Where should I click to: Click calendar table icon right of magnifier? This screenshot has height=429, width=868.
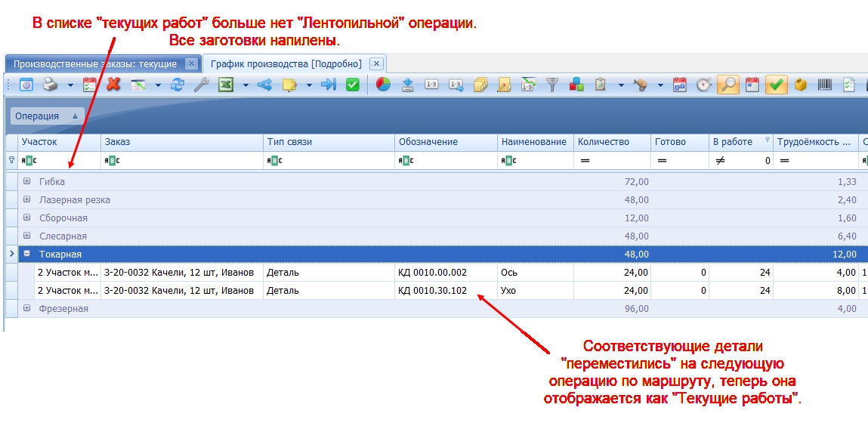(752, 85)
